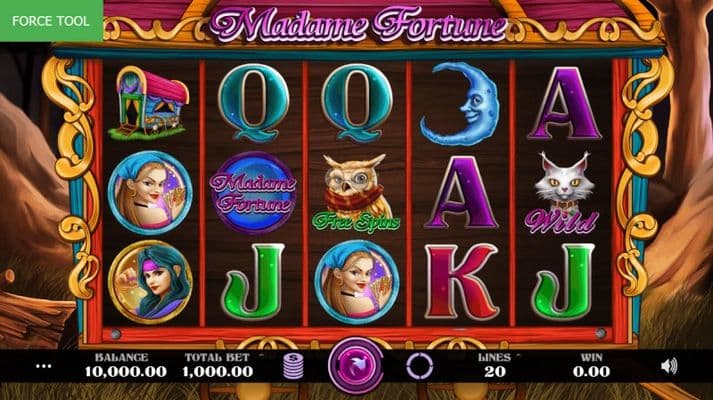
Task: Click the Total Bet value 1,000.00
Action: 217,372
